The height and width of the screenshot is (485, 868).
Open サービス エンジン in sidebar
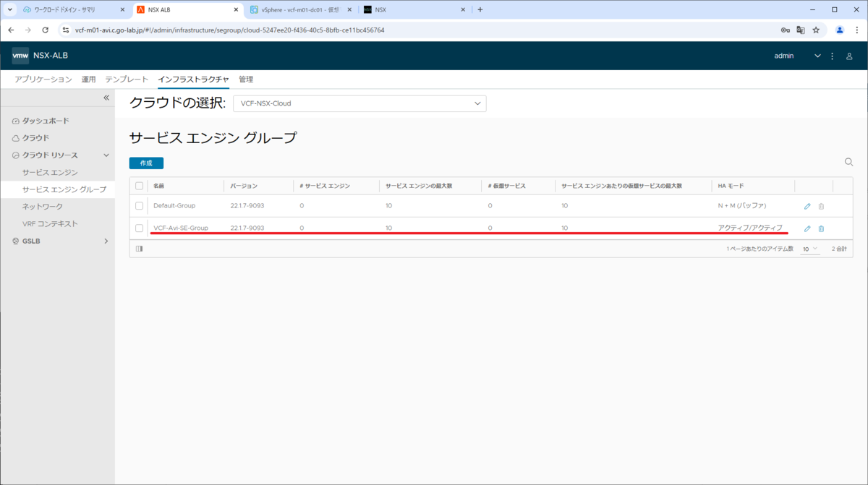(x=50, y=172)
